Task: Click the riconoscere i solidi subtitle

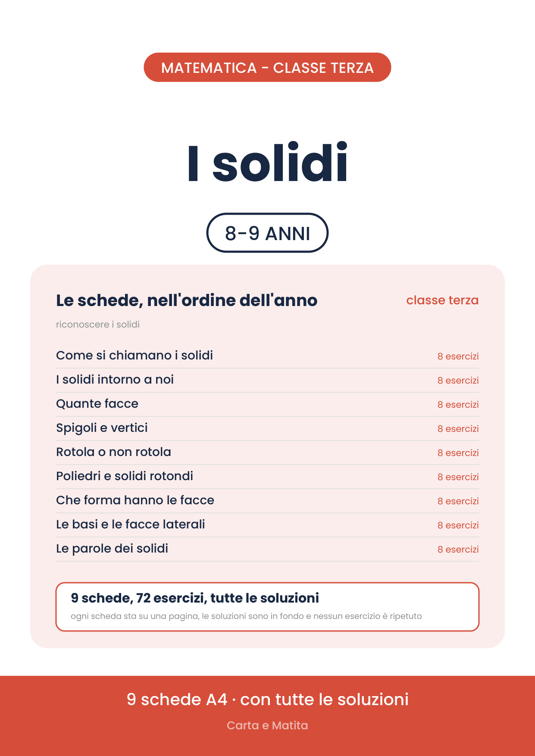Action: [98, 324]
